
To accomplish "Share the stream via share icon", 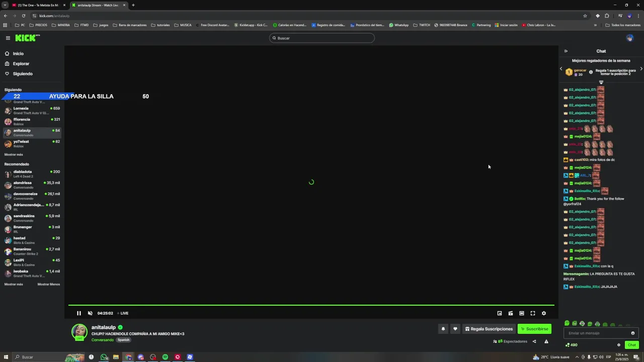I will pos(534,341).
